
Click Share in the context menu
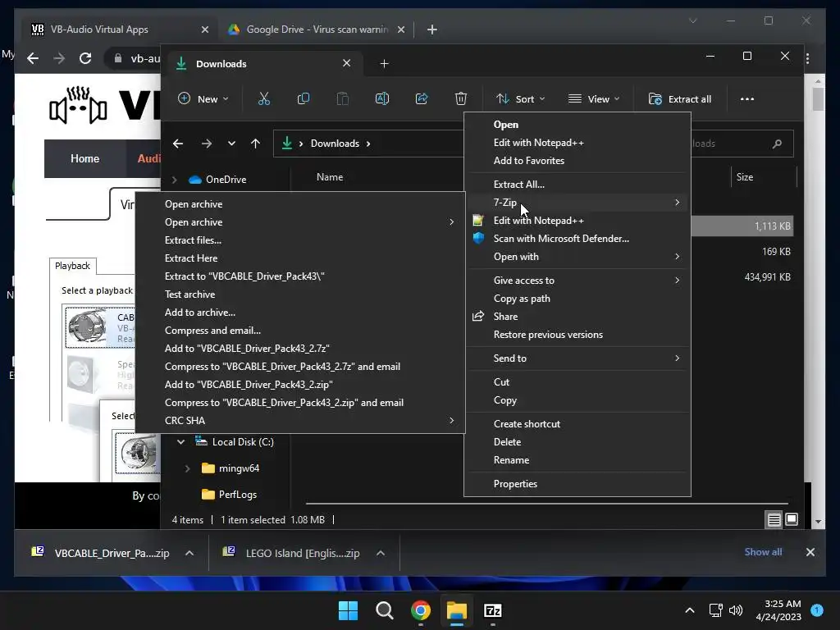pos(577,317)
